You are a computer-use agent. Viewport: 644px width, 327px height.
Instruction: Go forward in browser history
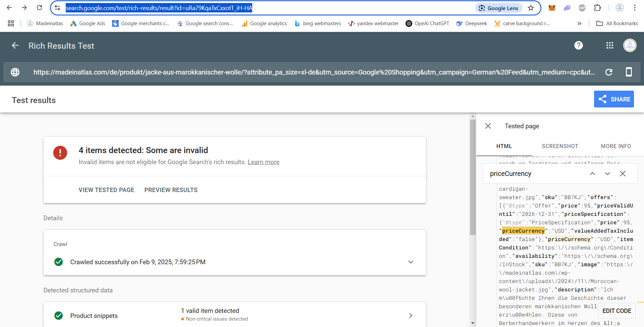coord(24,8)
